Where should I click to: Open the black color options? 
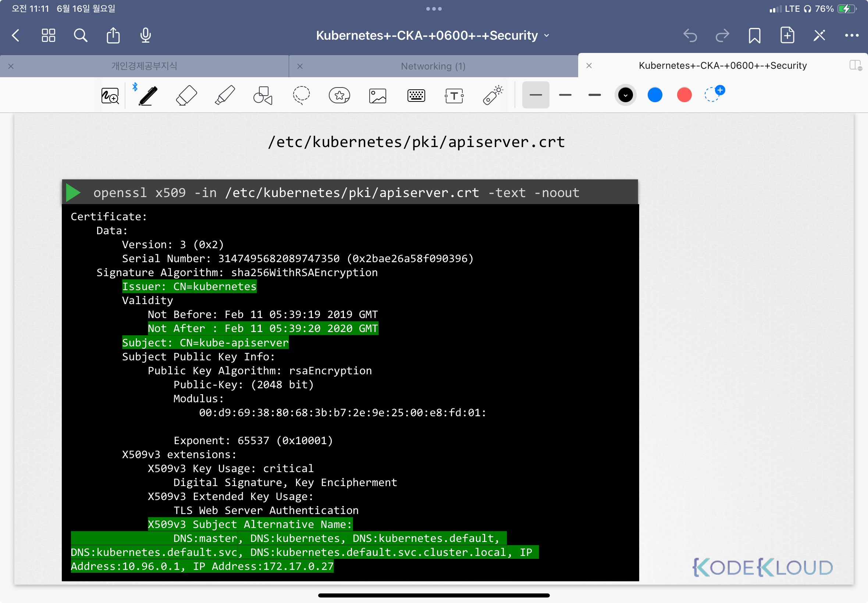click(625, 95)
